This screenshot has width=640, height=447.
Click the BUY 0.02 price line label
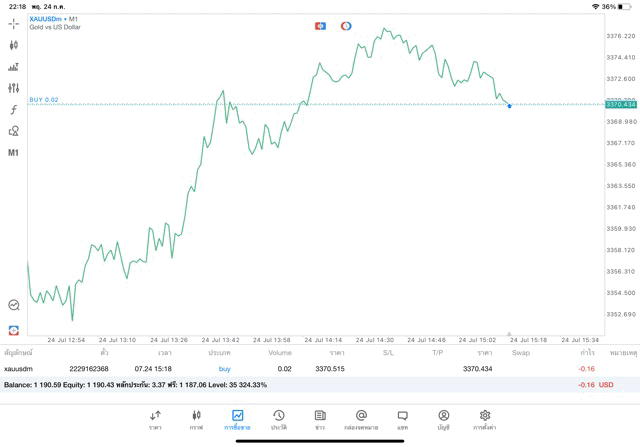tap(44, 100)
